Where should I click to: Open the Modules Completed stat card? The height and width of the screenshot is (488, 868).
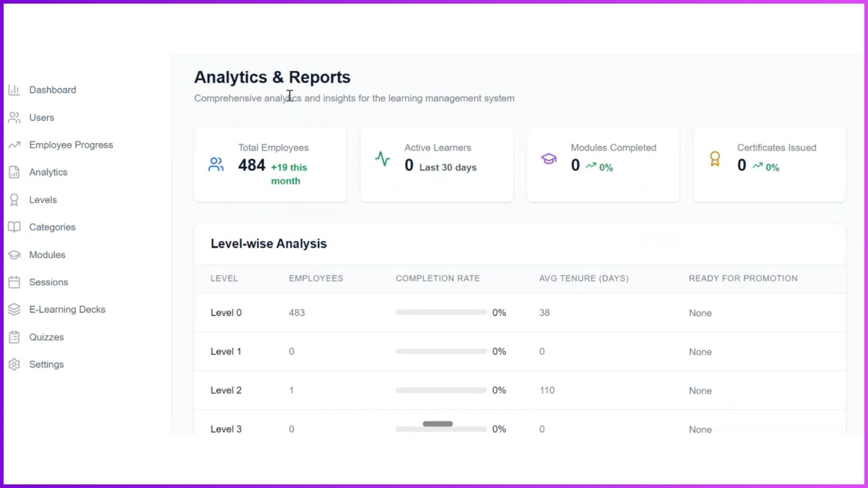pyautogui.click(x=603, y=164)
